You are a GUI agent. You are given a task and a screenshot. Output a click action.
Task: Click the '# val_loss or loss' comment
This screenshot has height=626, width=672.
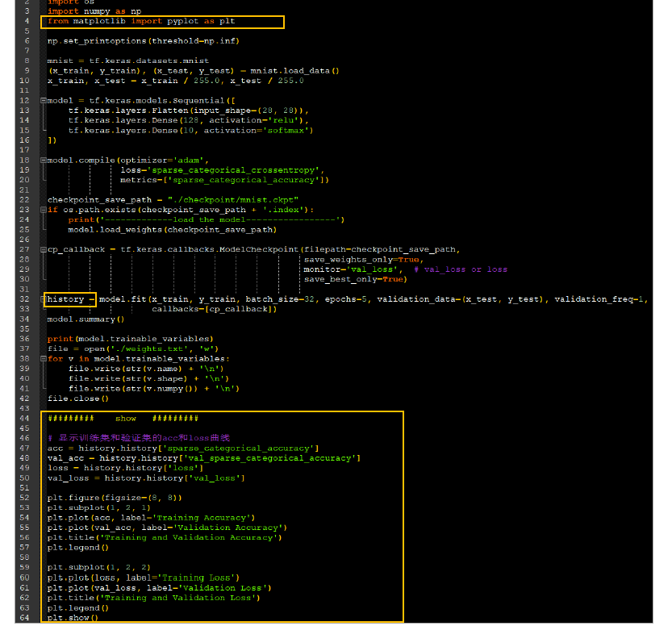pos(461,269)
